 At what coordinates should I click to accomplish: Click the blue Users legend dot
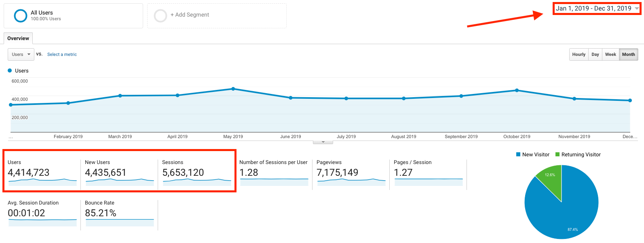tap(10, 70)
